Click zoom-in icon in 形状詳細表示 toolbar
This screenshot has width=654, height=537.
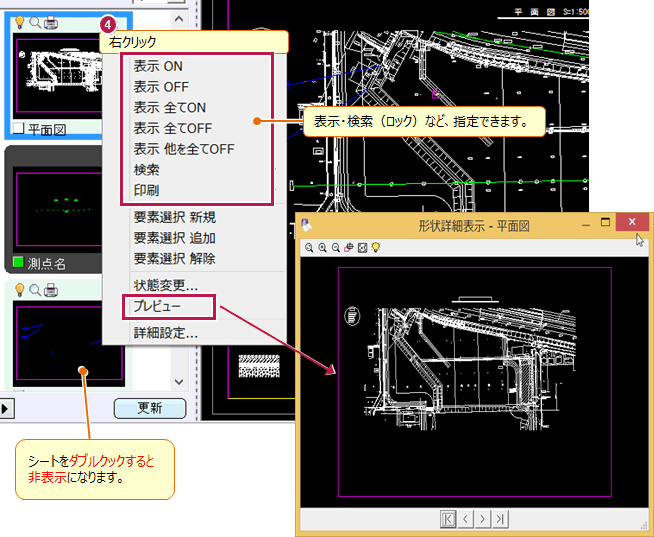pyautogui.click(x=322, y=247)
